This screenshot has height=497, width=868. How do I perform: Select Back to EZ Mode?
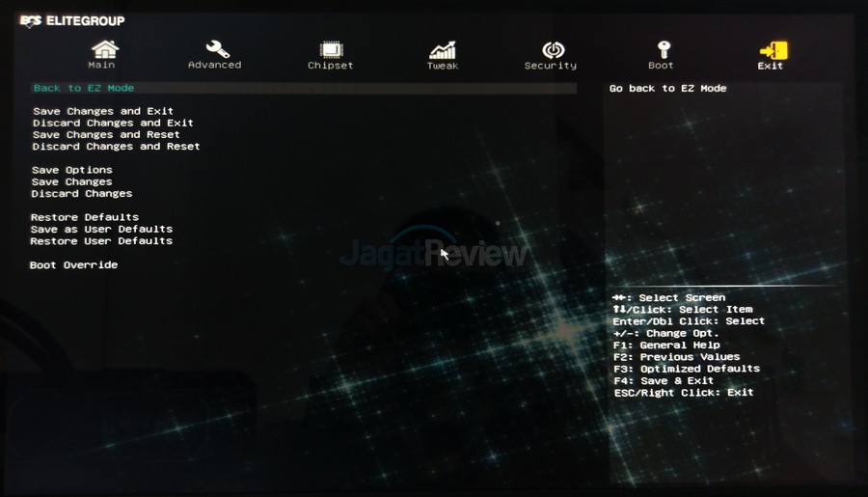tap(84, 89)
